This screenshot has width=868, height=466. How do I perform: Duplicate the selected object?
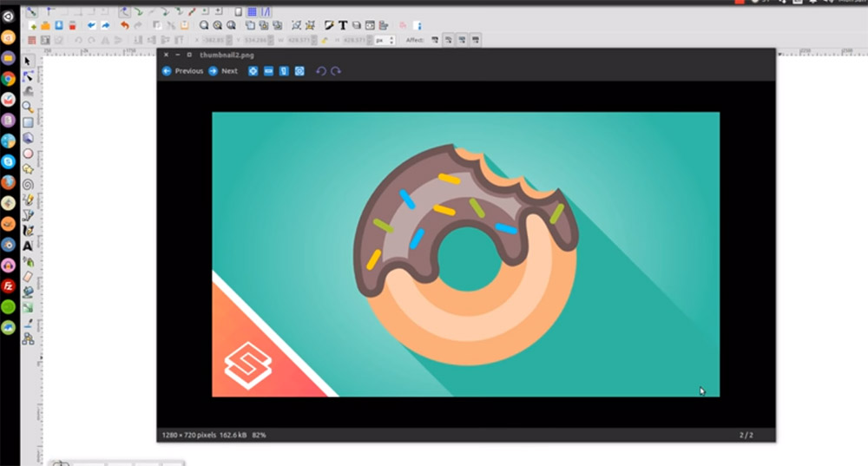(251, 25)
